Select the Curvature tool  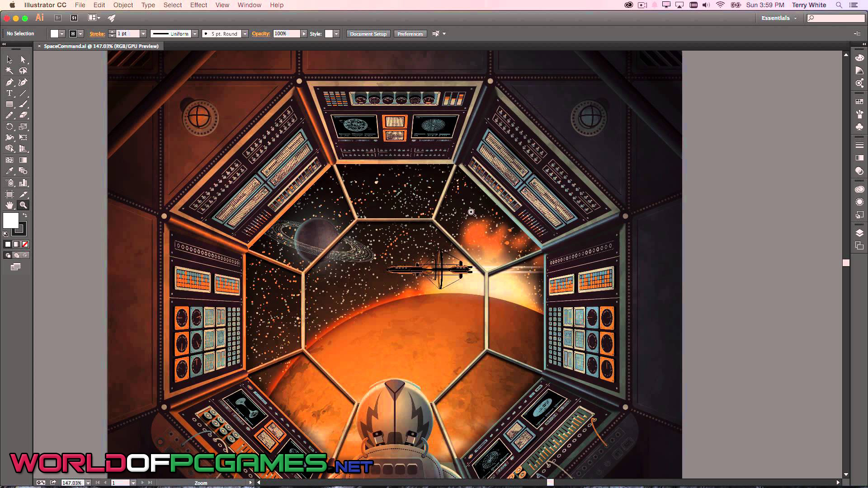coord(23,82)
